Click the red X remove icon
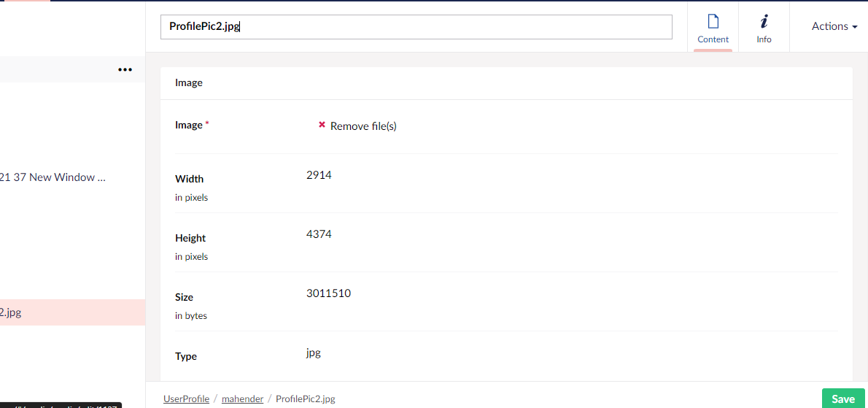Image resolution: width=868 pixels, height=408 pixels. 322,125
